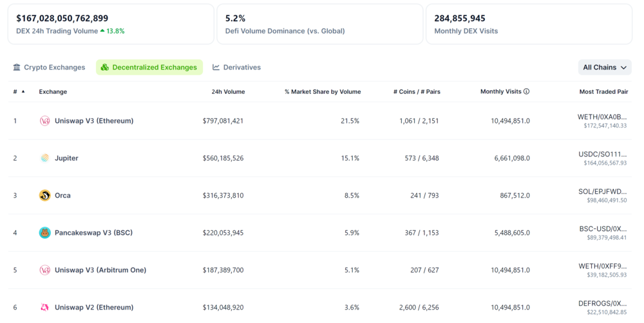
Task: Open the Pancakeswap V3 (BSC) link
Action: [93, 233]
